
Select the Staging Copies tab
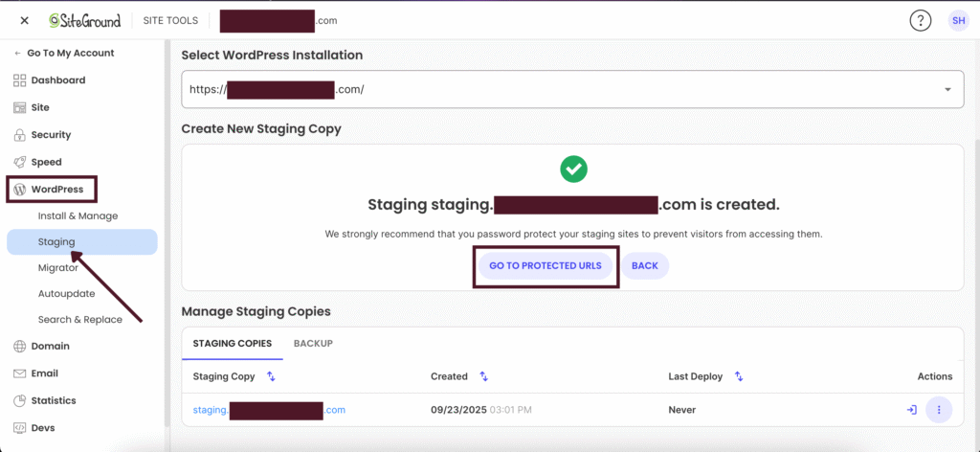click(x=232, y=343)
